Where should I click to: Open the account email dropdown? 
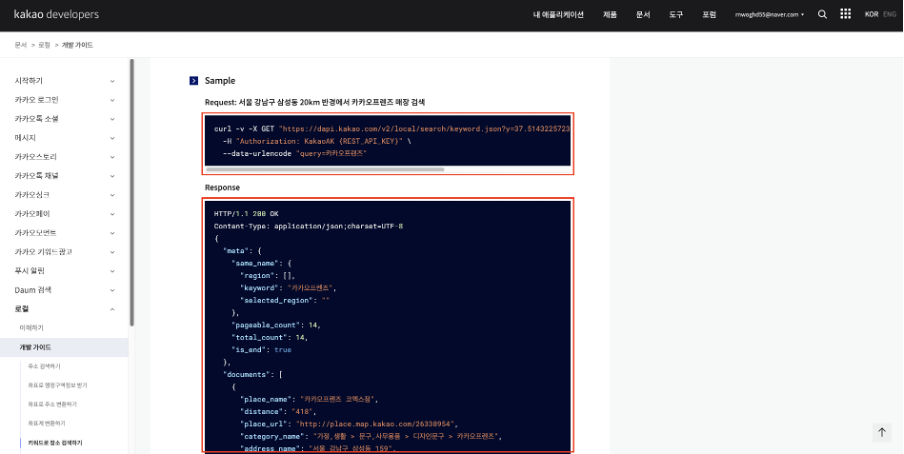pos(769,15)
